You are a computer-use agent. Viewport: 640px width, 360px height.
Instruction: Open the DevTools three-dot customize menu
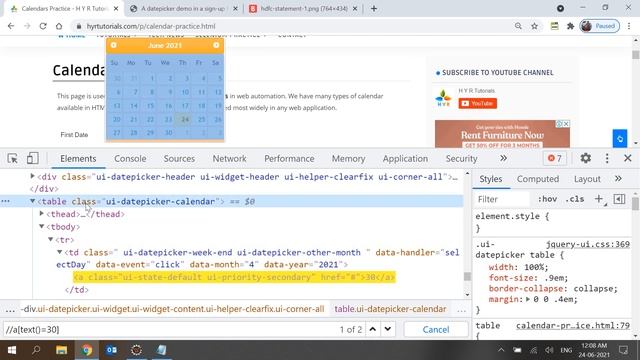click(607, 158)
